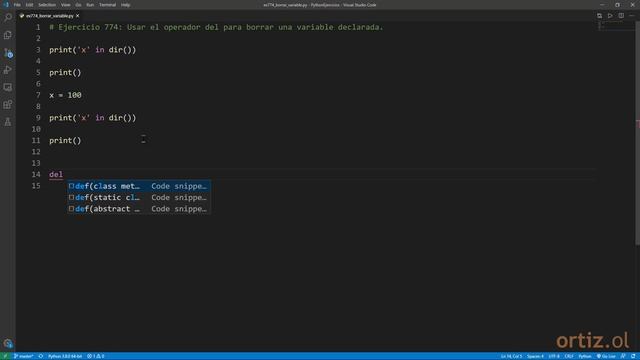Viewport: 640px width, 360px height.
Task: Click print() on line 11
Action: (65, 140)
